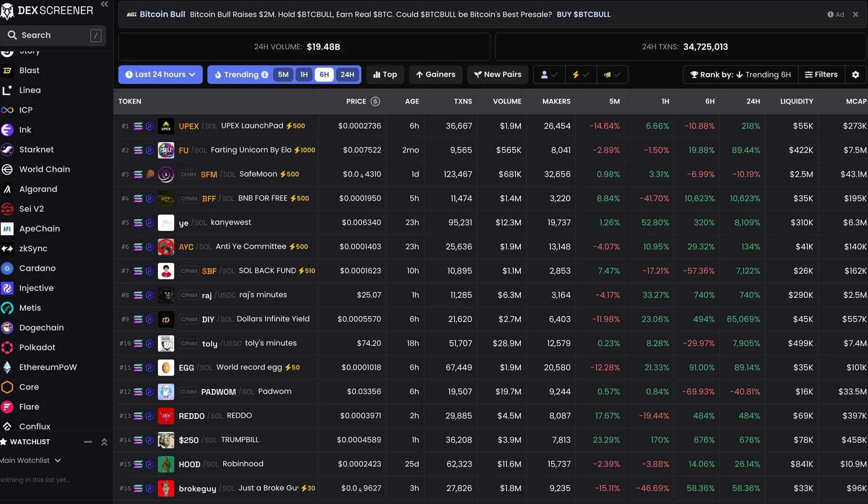Click the Ink chain icon

tap(7, 130)
